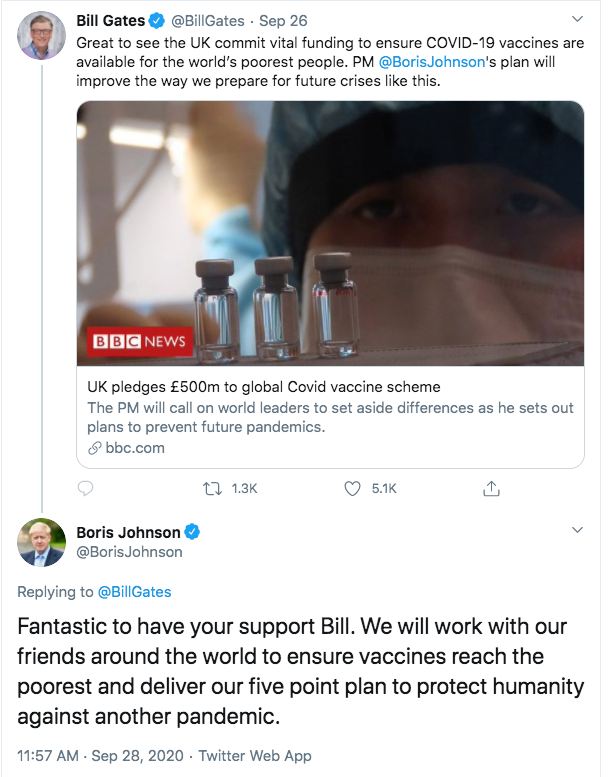
Task: Open the UK pledges £500m article headline
Action: (264, 386)
